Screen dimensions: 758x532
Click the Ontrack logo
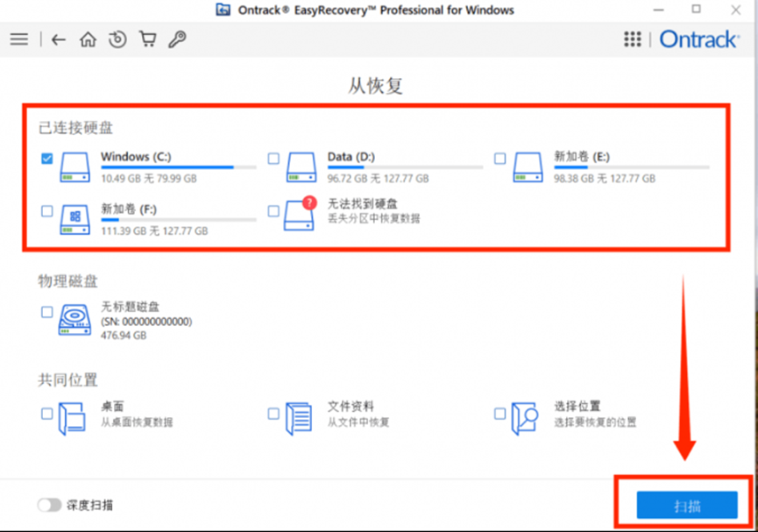(x=699, y=39)
